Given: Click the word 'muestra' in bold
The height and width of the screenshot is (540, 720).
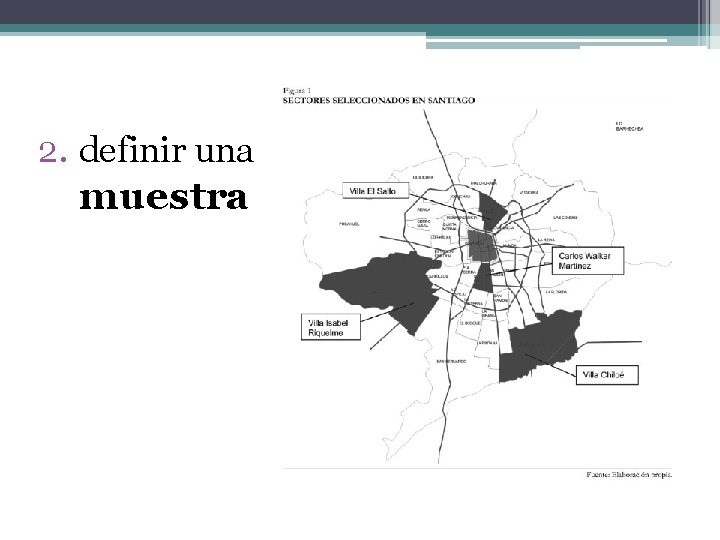Looking at the screenshot, I should (x=163, y=197).
